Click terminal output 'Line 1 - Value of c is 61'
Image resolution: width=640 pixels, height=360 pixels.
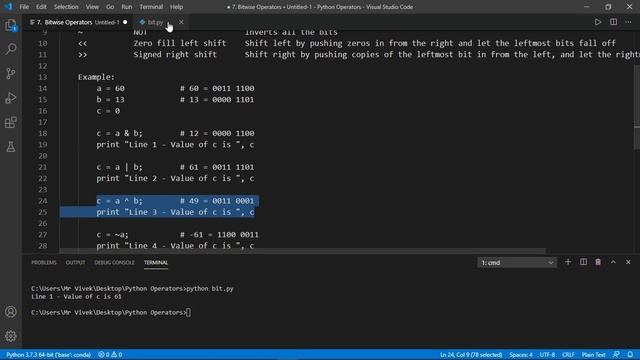[x=76, y=297]
